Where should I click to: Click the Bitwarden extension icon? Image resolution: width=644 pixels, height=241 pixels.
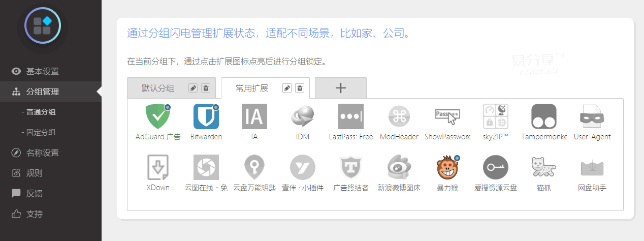[x=206, y=116]
